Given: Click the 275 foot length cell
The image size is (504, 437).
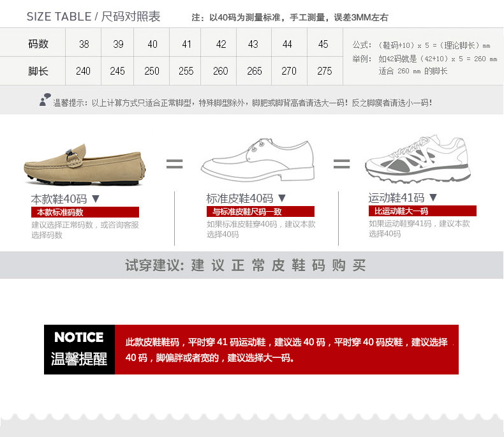Looking at the screenshot, I should point(325,71).
